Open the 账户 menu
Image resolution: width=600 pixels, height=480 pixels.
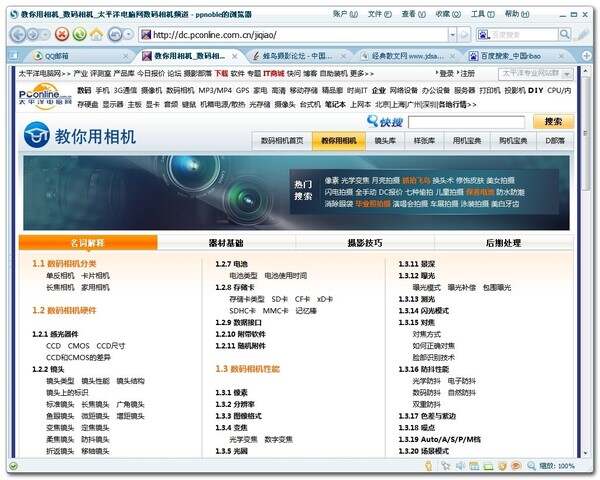pyautogui.click(x=345, y=14)
